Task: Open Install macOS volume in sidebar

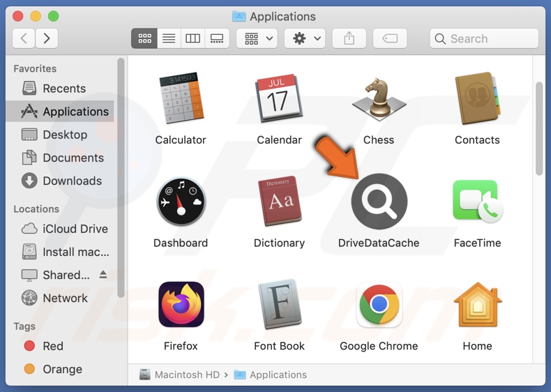Action: [x=60, y=252]
